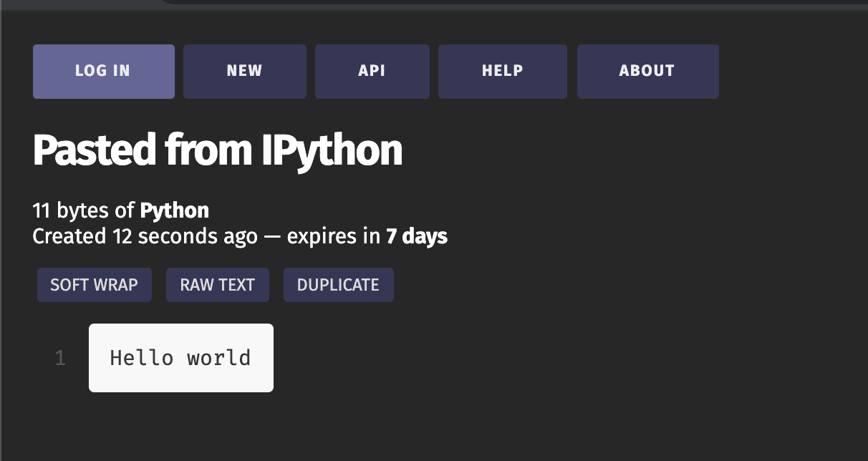Click the expiration info line
Screen dimensions: 868x461
(239, 236)
